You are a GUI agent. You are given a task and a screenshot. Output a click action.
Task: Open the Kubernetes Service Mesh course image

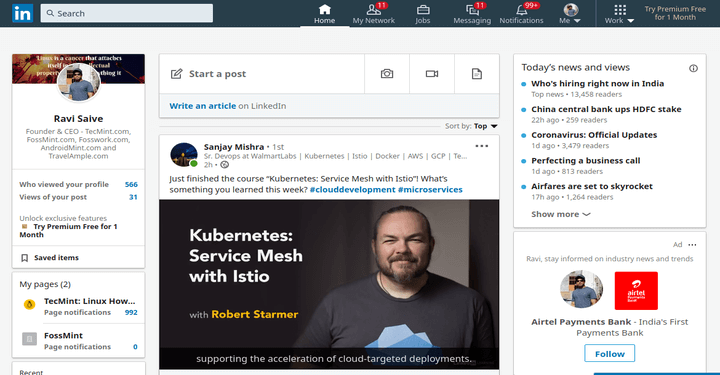click(x=329, y=284)
